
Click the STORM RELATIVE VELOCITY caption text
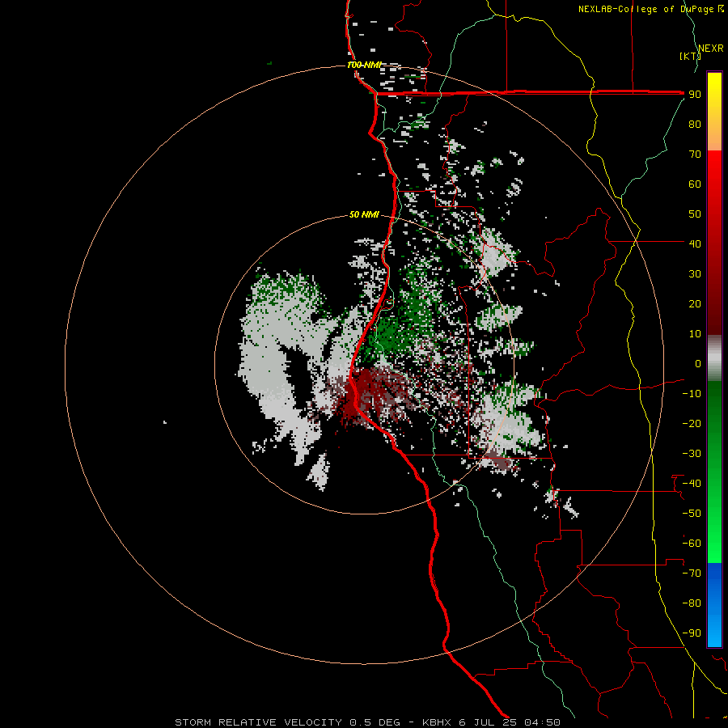pyautogui.click(x=260, y=722)
